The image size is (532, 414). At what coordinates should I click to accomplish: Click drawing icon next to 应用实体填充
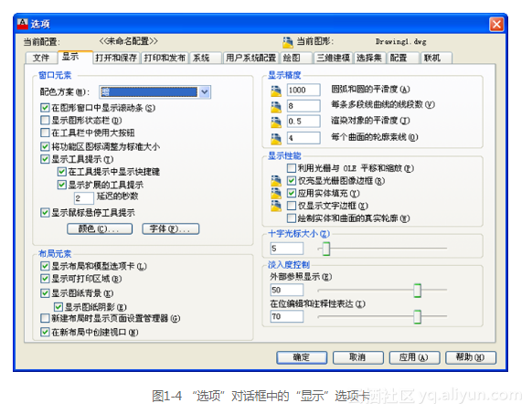click(276, 193)
